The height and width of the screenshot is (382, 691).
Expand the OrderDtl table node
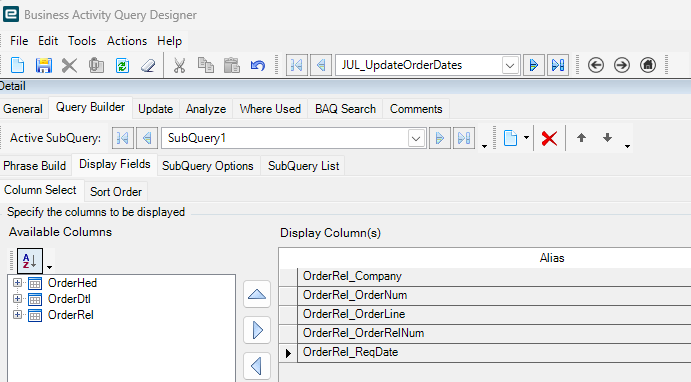(17, 298)
